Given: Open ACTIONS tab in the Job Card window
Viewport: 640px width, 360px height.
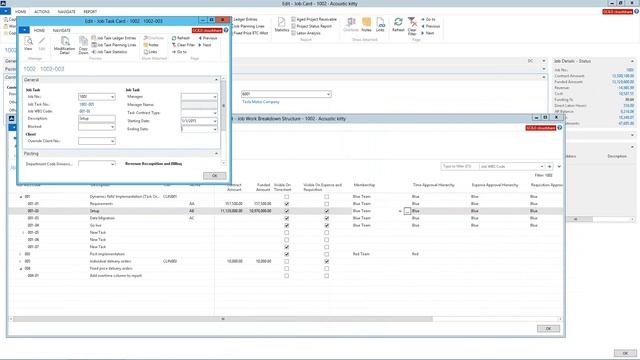Looking at the screenshot, I should tap(42, 12).
